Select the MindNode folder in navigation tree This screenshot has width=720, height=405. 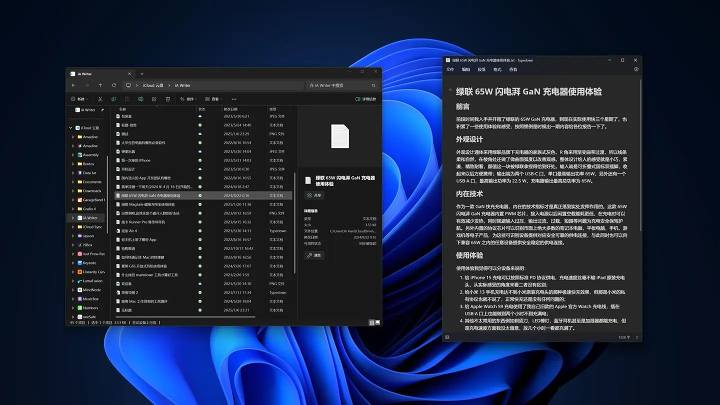click(89, 290)
